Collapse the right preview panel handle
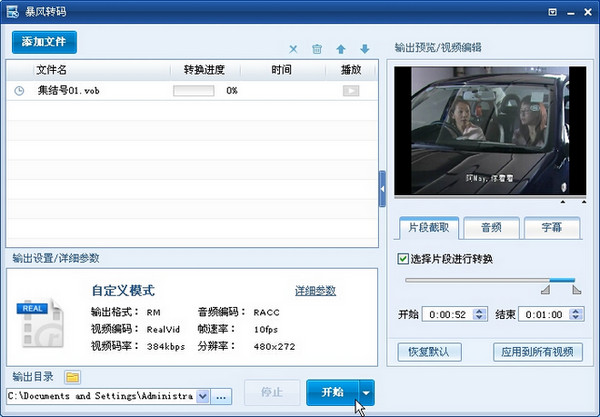This screenshot has height=417, width=600. click(x=382, y=189)
